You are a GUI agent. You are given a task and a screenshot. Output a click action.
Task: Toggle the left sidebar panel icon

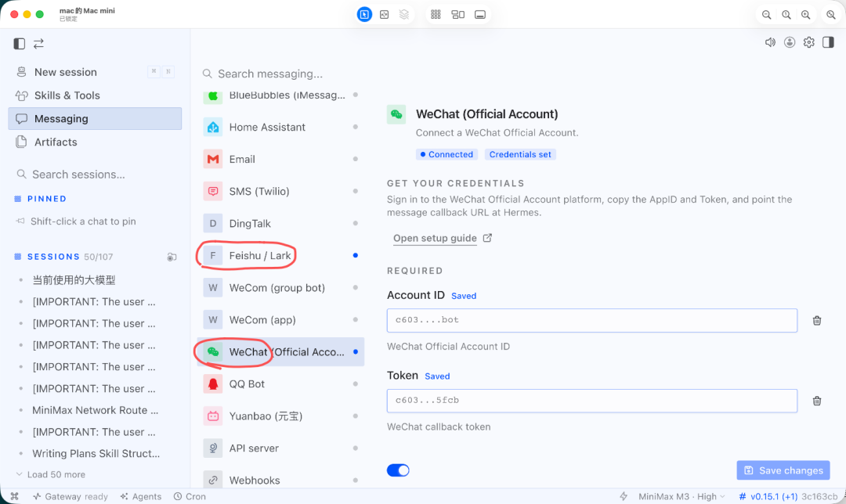[x=20, y=44]
